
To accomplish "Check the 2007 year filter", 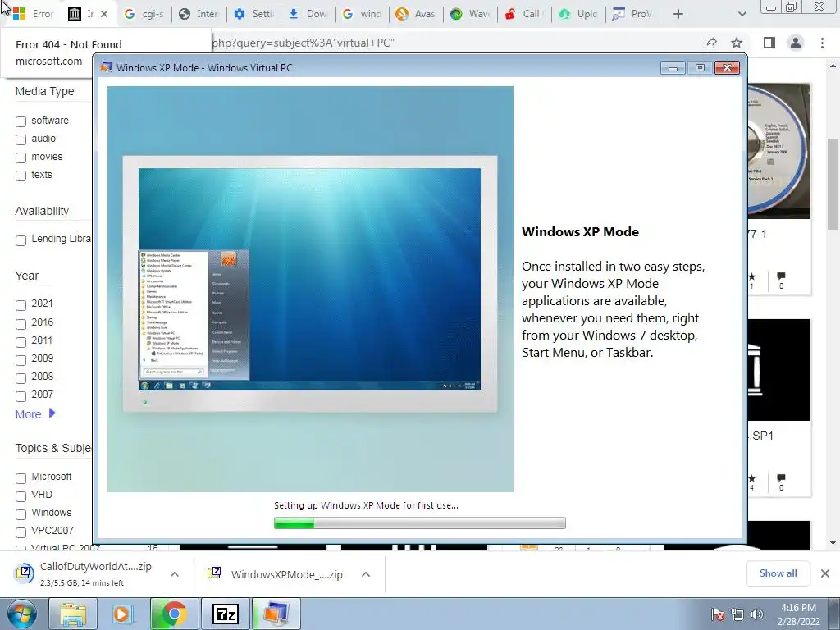I will coord(21,396).
